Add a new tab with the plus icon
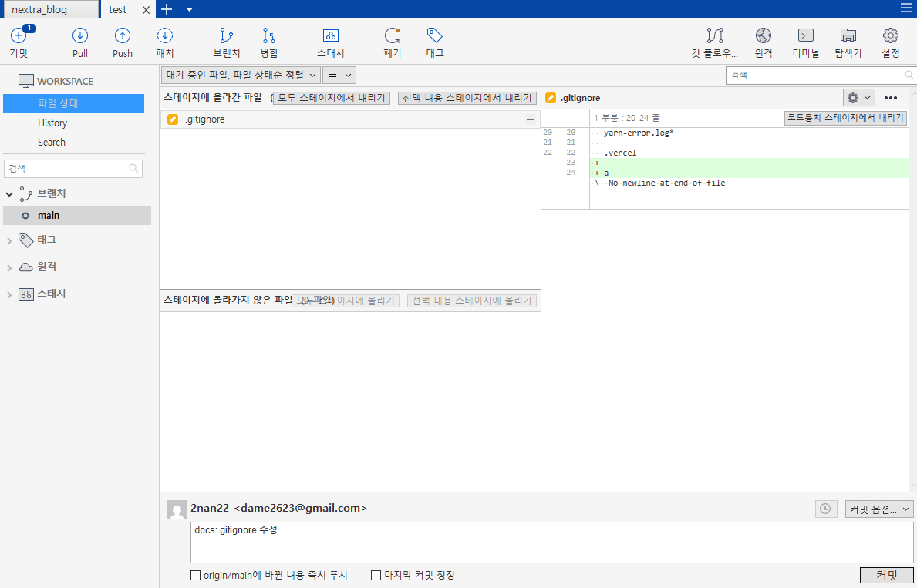The width and height of the screenshot is (917, 588). [167, 9]
